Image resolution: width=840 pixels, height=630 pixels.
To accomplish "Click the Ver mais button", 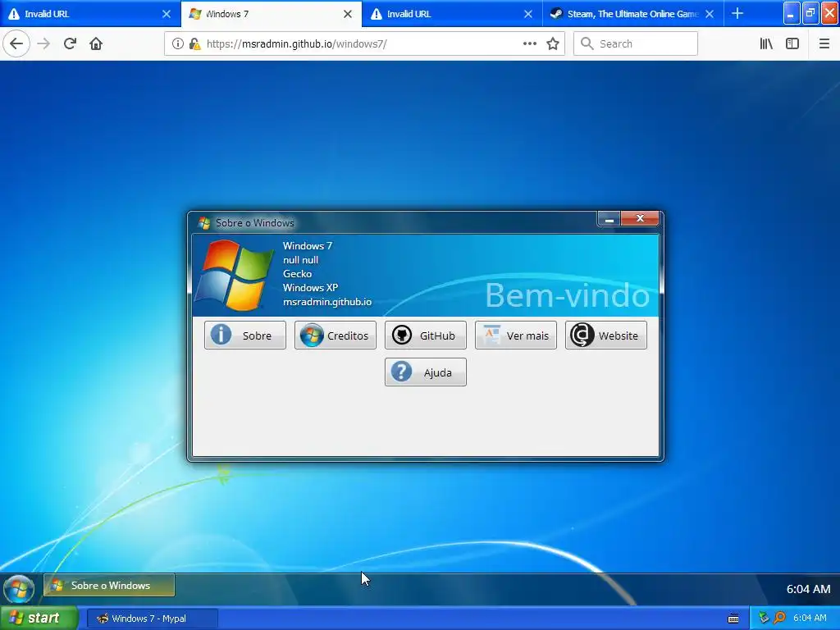I will click(x=516, y=336).
